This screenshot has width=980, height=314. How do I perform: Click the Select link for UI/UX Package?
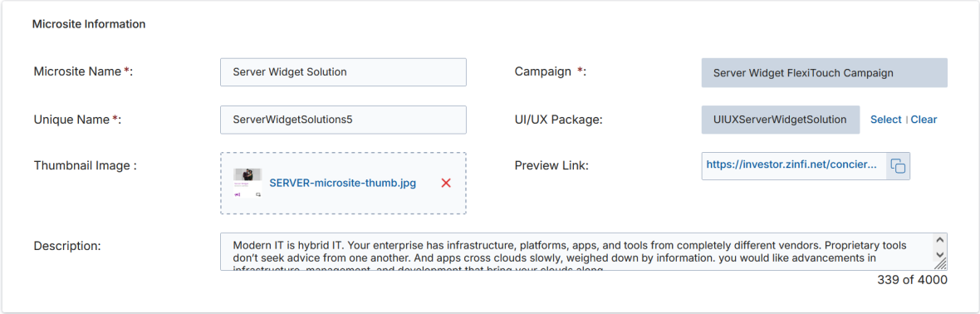pyautogui.click(x=885, y=120)
